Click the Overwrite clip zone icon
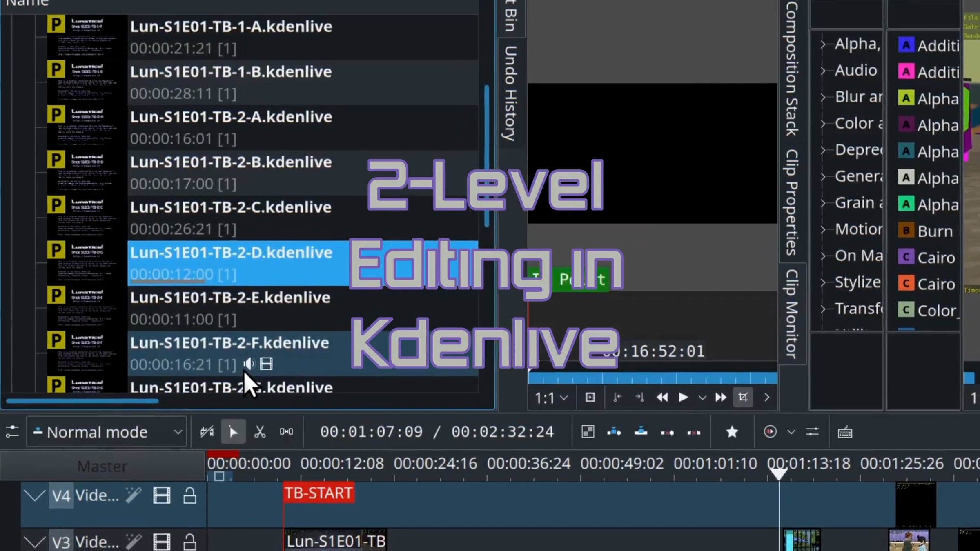This screenshot has height=551, width=980. [x=641, y=432]
